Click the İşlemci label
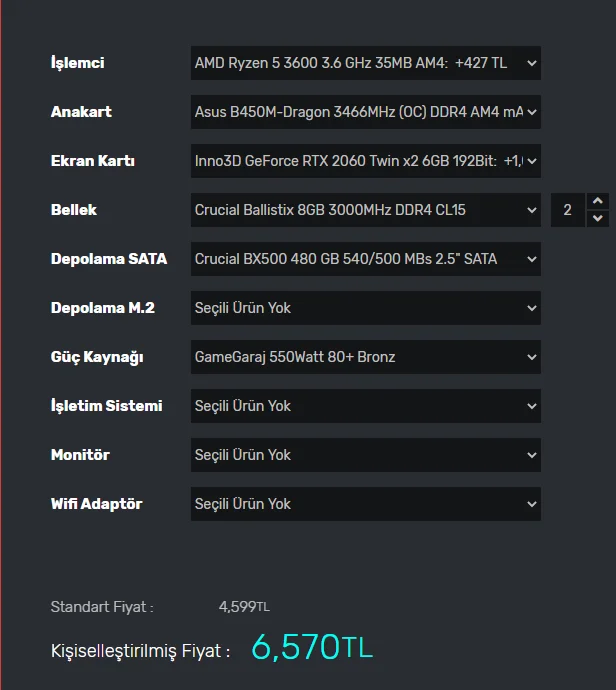Viewport: 616px width, 690px height. point(77,63)
